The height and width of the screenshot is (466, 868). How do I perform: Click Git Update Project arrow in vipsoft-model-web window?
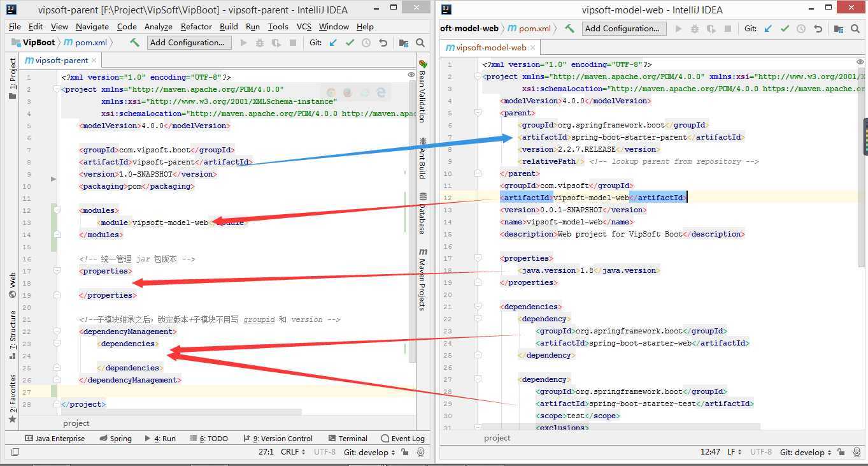click(768, 29)
